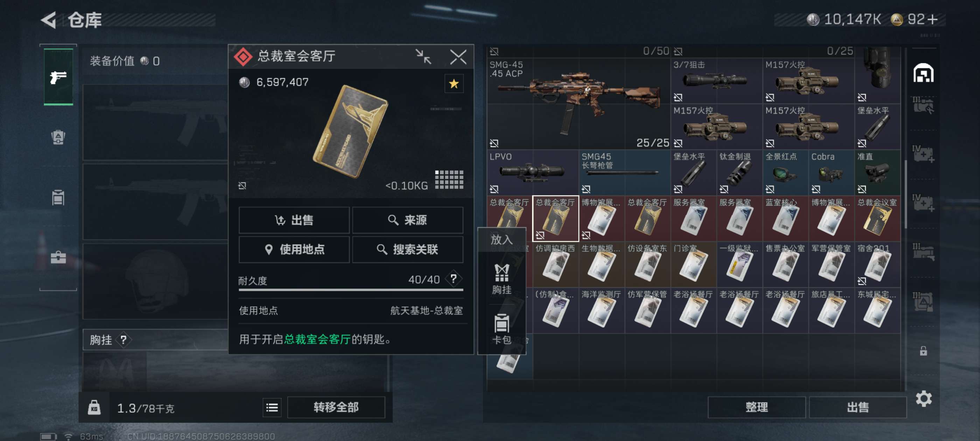Select the SMG-45 weapon thumbnail
This screenshot has width=980, height=441.
click(x=578, y=104)
